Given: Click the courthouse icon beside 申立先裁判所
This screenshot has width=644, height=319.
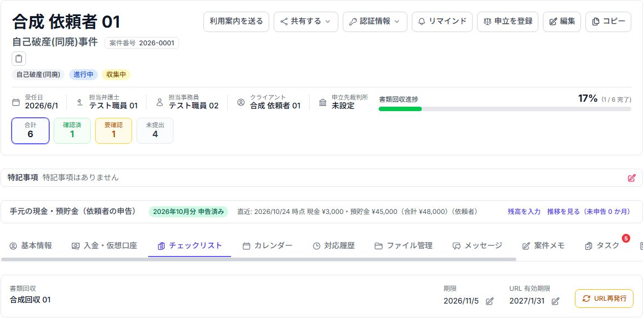Looking at the screenshot, I should 323,102.
